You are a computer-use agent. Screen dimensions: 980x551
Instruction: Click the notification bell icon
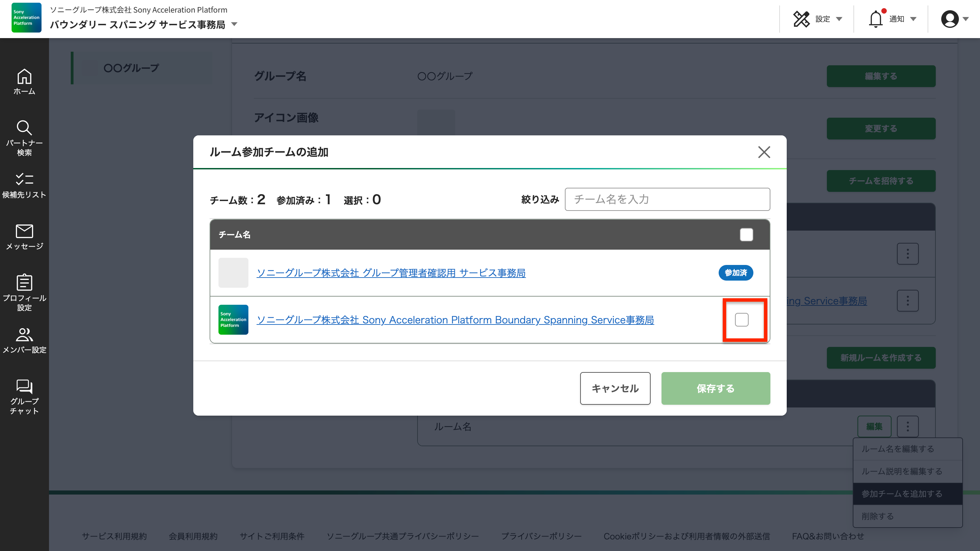click(x=876, y=19)
